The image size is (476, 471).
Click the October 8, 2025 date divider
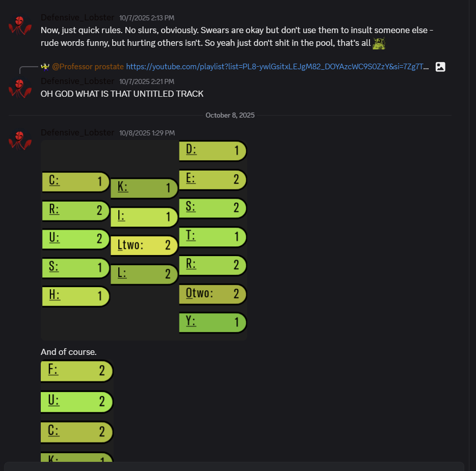click(230, 116)
